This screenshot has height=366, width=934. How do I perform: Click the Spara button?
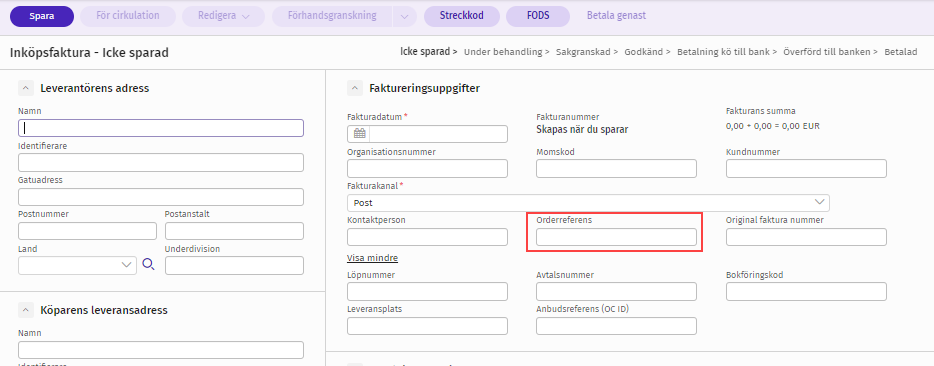click(42, 16)
